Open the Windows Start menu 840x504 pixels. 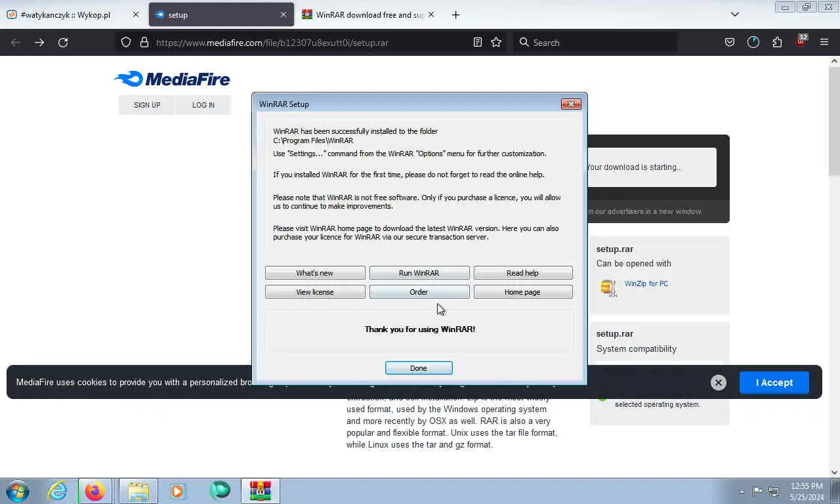[x=18, y=491]
